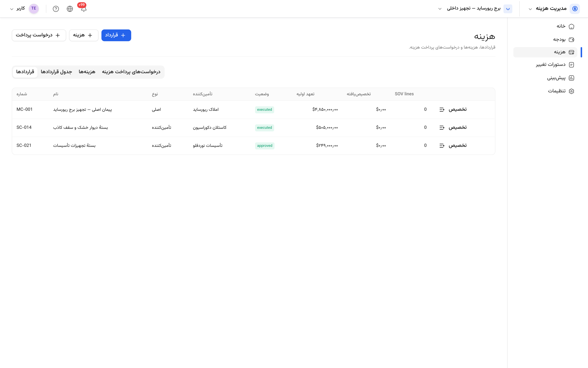Click تخصیص link in the MC-001 row
This screenshot has width=588, height=368.
[458, 109]
